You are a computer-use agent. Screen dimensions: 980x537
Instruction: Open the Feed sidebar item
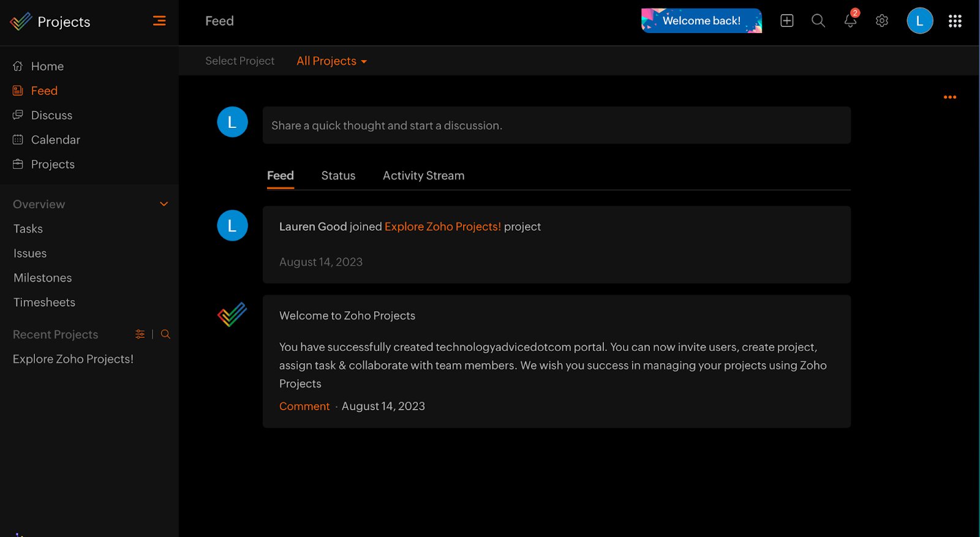(44, 91)
